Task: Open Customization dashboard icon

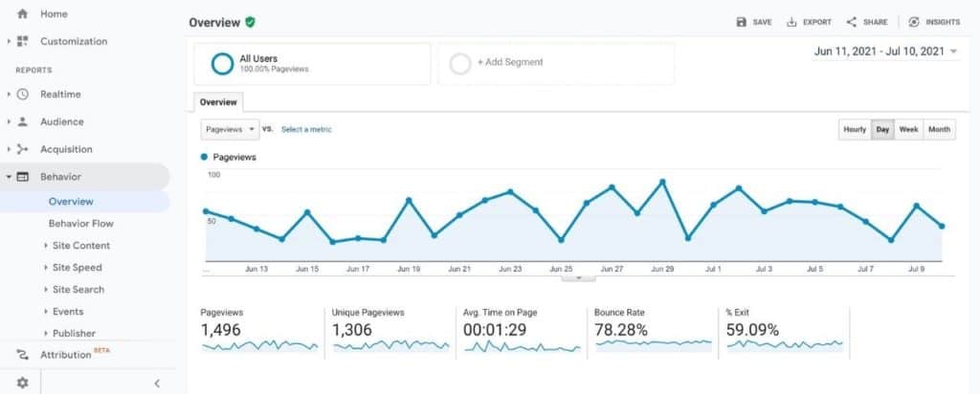Action: coord(23,41)
